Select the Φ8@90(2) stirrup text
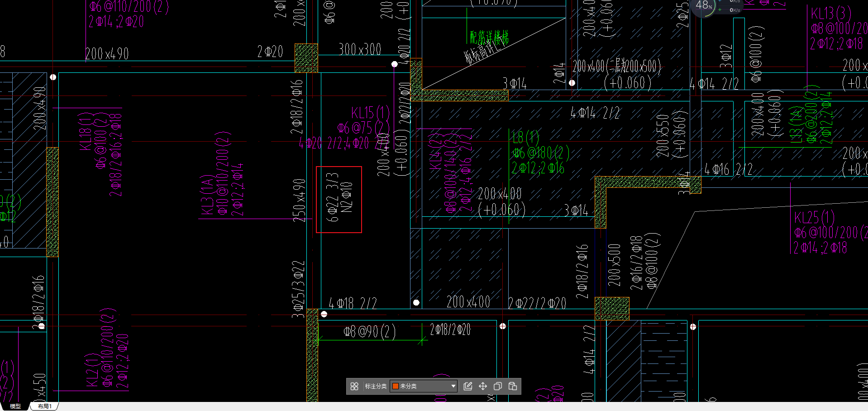Screen dimensions: 868x411 pos(370,332)
